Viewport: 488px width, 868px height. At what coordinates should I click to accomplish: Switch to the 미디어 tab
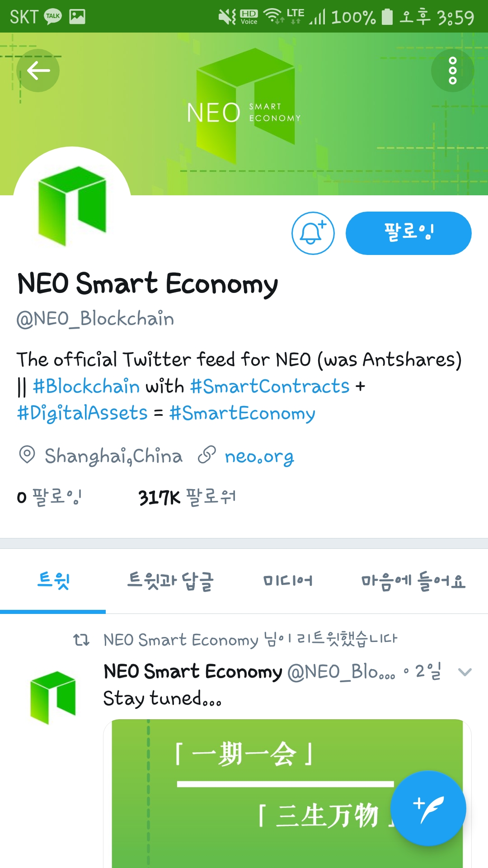tap(288, 581)
